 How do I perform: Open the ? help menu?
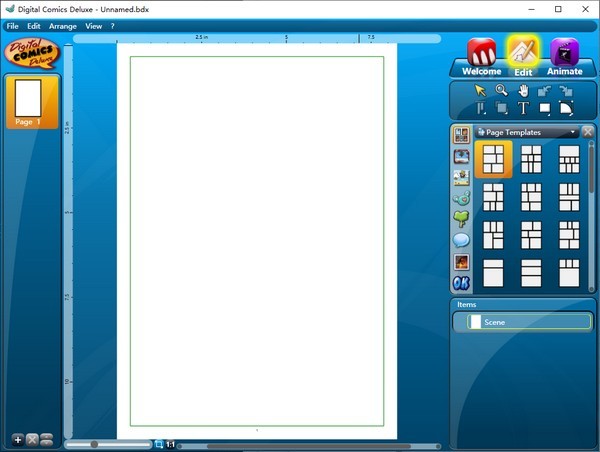click(112, 26)
